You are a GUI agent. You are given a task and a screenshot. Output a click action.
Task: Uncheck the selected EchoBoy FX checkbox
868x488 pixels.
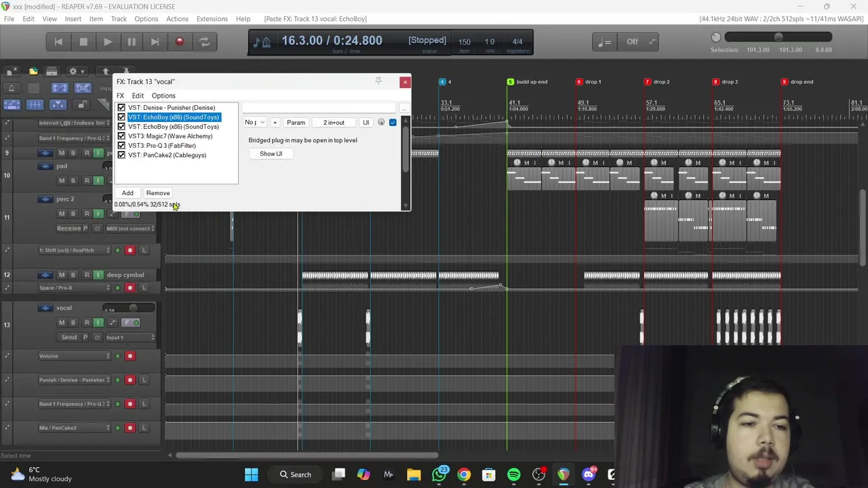pos(121,117)
